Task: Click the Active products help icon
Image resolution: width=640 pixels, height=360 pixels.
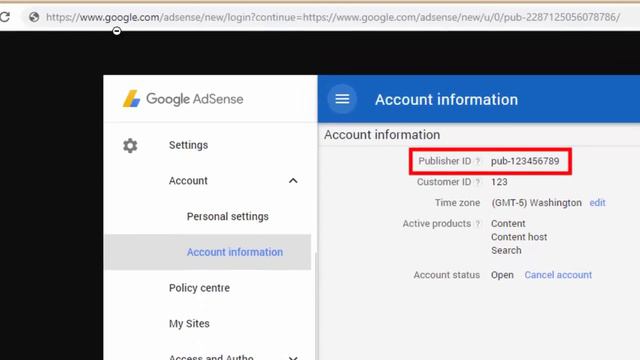Action: click(x=477, y=224)
